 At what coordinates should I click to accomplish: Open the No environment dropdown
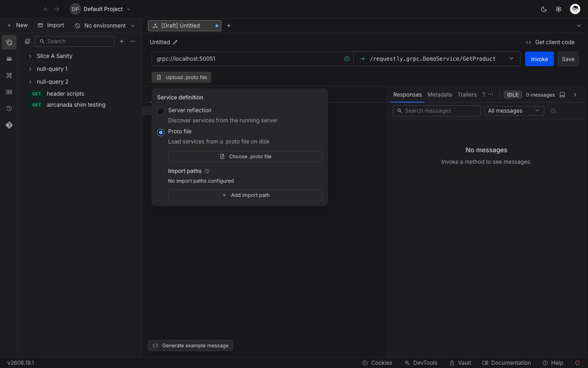[105, 26]
